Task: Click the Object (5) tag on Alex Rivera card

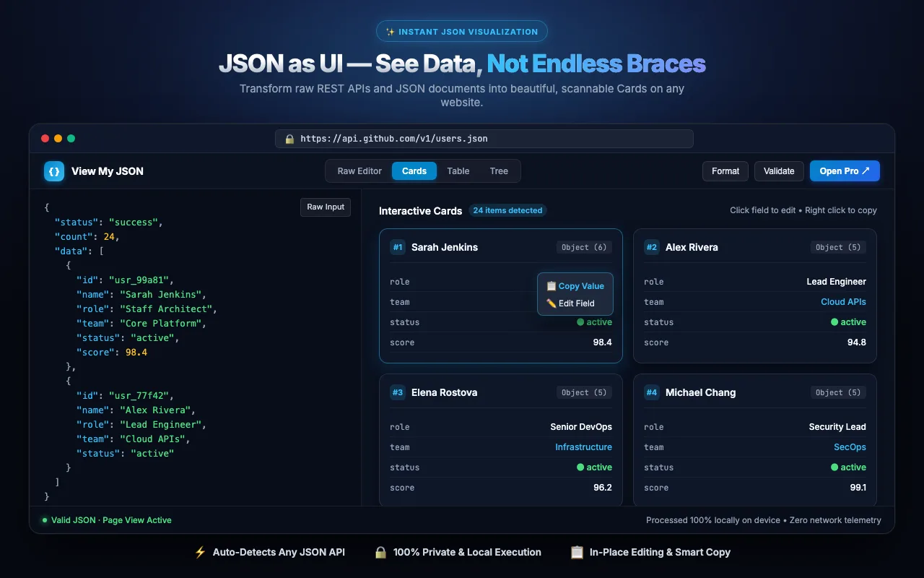Action: tap(838, 247)
